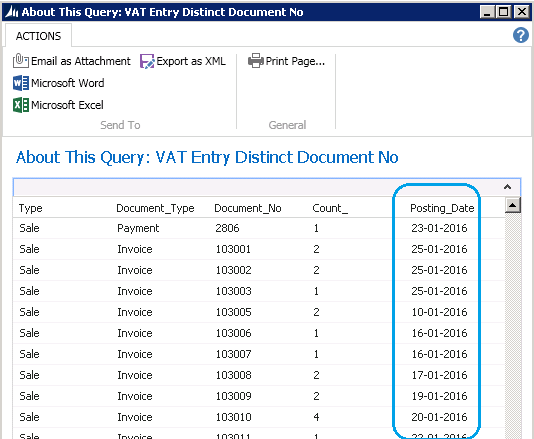Click the vertical scrollbar track

click(513, 325)
